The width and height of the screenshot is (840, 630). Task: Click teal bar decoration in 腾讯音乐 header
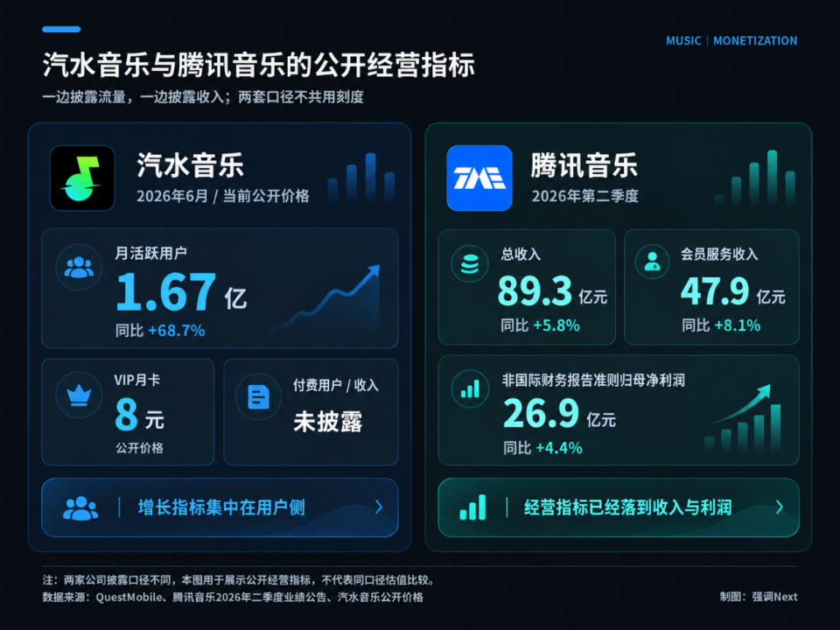tap(755, 178)
